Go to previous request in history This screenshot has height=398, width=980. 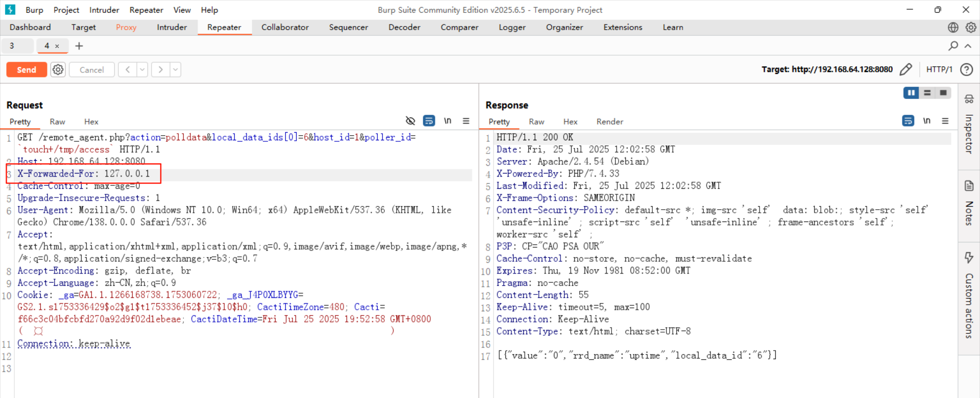click(128, 69)
